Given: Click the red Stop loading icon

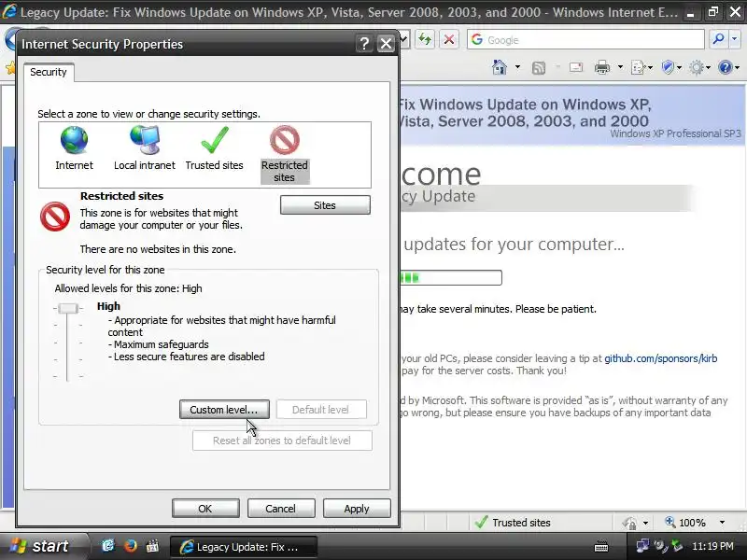Looking at the screenshot, I should click(x=449, y=39).
